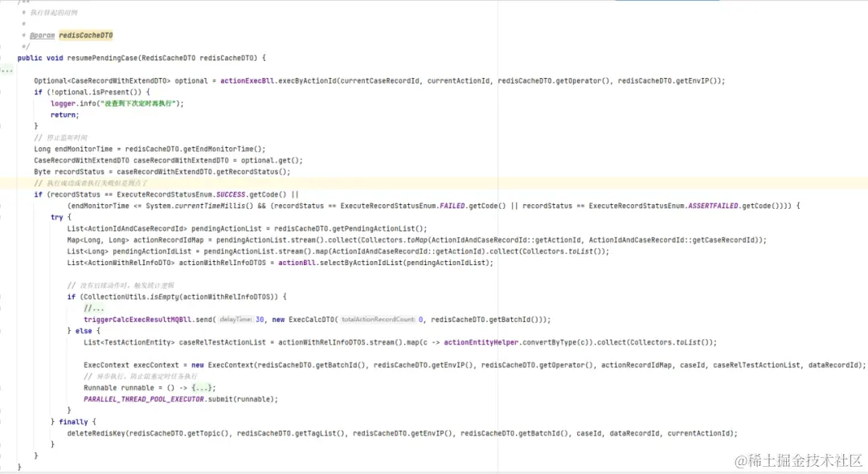Click the return statement

coord(65,115)
